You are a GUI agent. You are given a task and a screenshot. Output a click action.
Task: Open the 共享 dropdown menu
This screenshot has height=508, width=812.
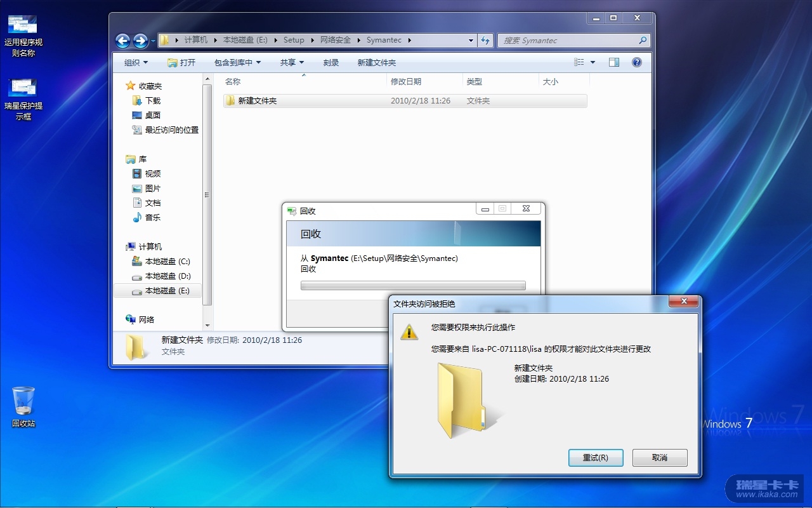tap(292, 62)
